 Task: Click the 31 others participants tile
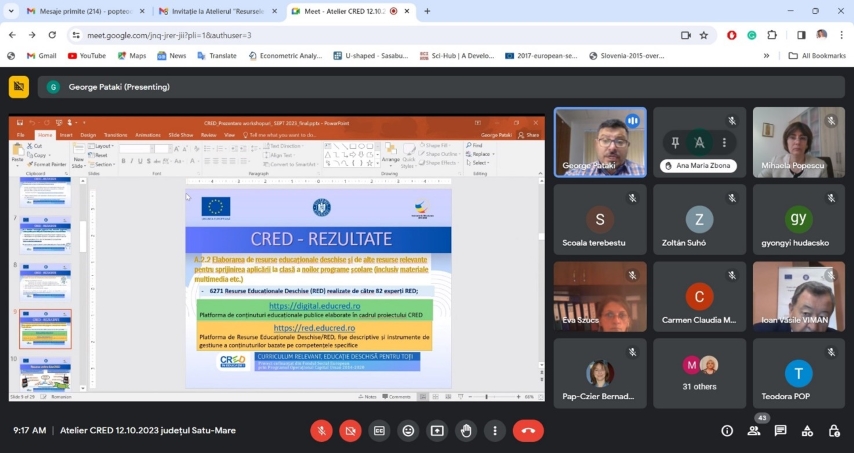(x=700, y=373)
